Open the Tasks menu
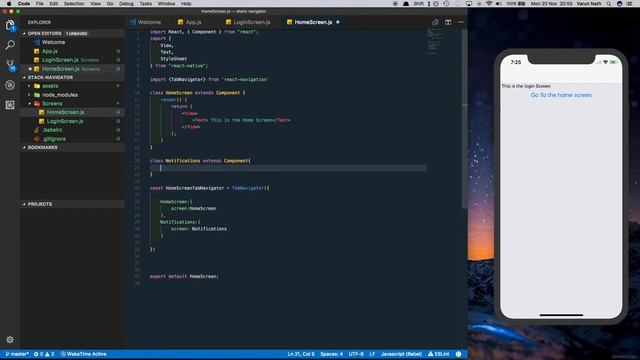Viewport: 640px width, 360px height. (146, 3)
